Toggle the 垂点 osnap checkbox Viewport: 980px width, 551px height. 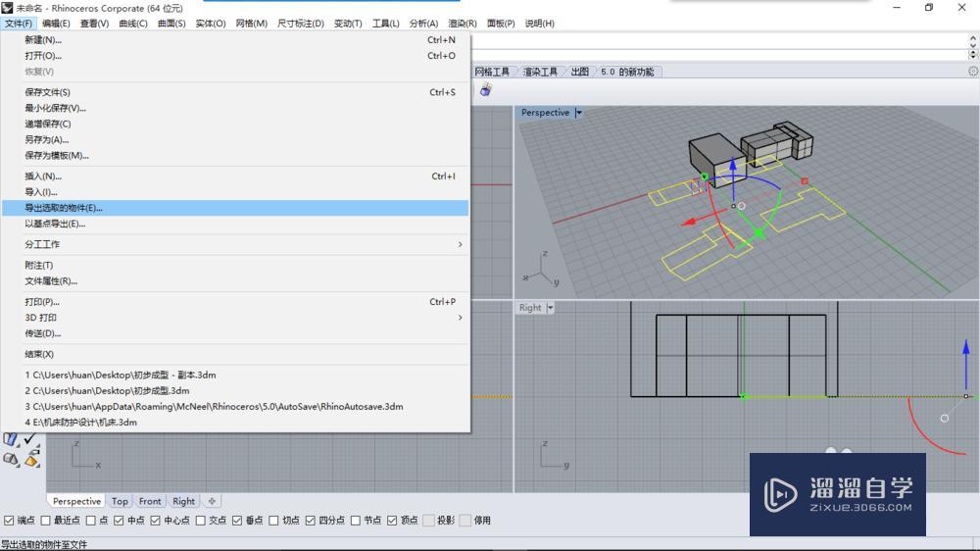[237, 521]
